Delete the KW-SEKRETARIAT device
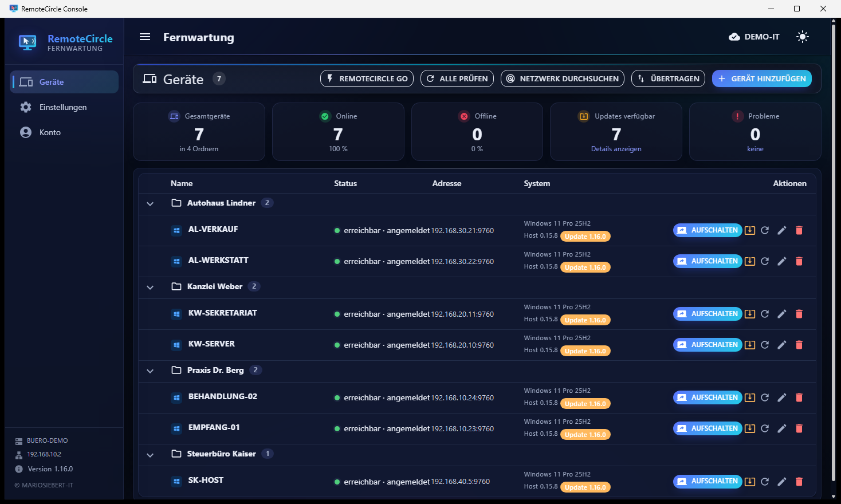The image size is (841, 504). (x=799, y=314)
